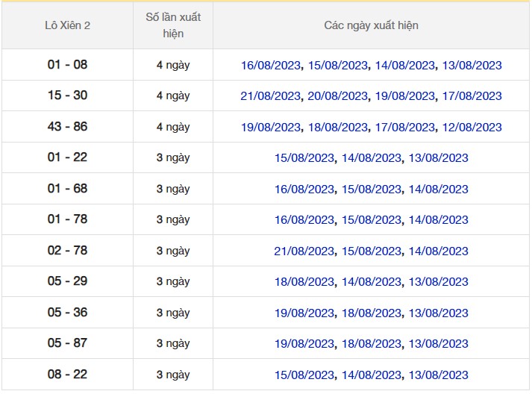Viewport: 532px width, 394px height.
Task: Click the "Lô Xiên 2" column header
Action: [67, 25]
